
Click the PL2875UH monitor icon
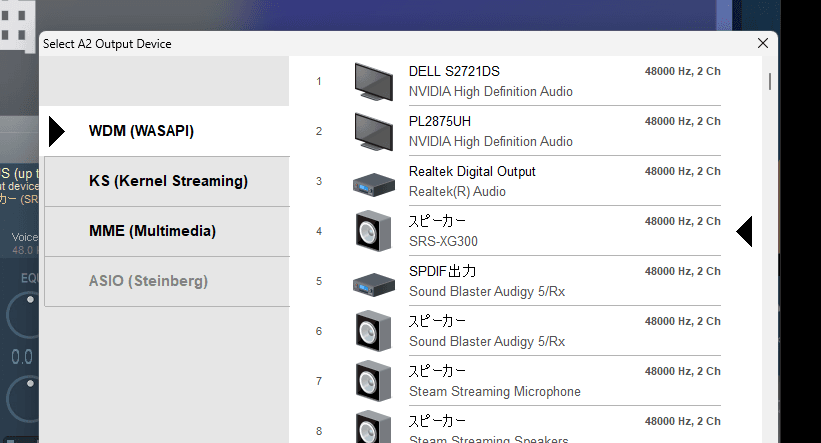[x=373, y=131]
